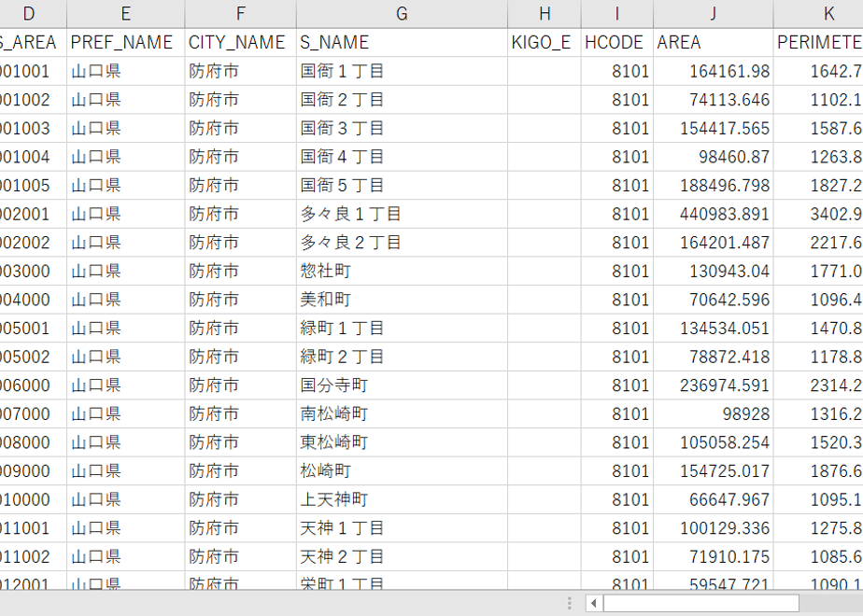Click AREA value 154417.565
The width and height of the screenshot is (863, 616).
pyautogui.click(x=714, y=128)
